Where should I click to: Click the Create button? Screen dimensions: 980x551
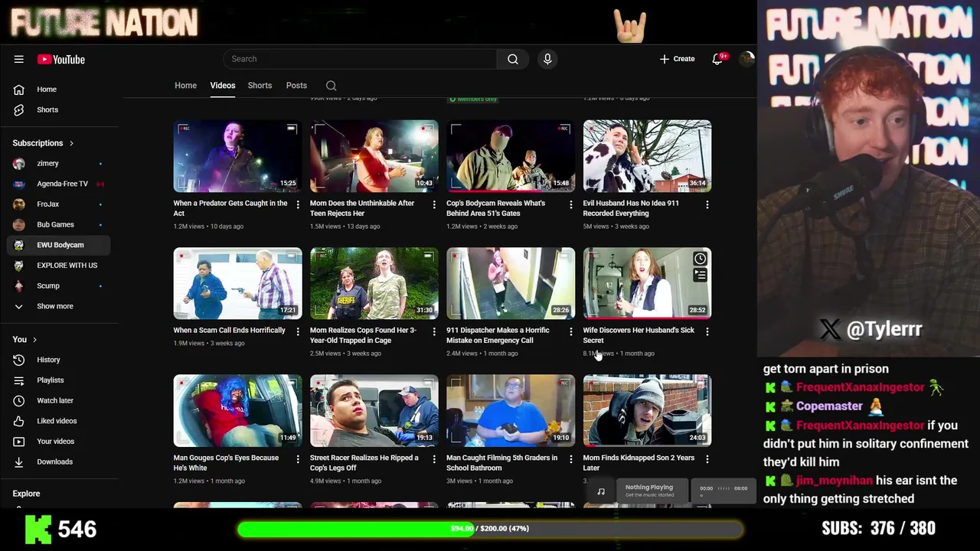678,59
